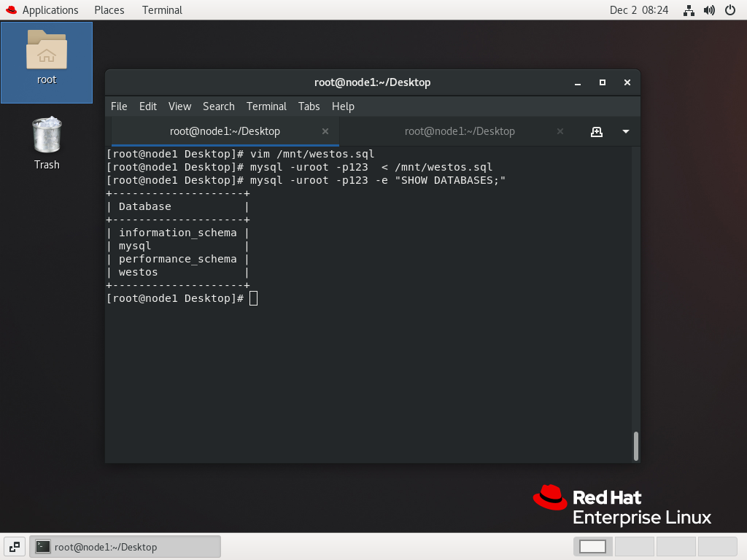The height and width of the screenshot is (560, 747).
Task: Close the terminal window
Action: (627, 83)
